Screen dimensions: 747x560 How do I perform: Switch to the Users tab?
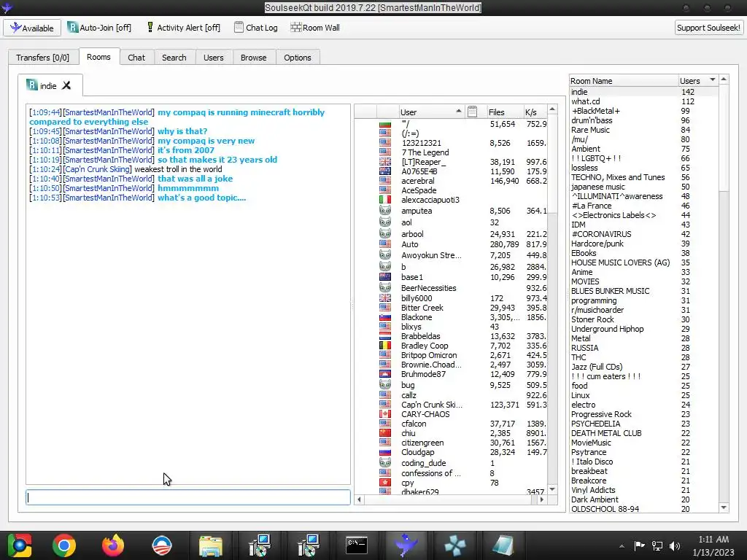(x=214, y=57)
